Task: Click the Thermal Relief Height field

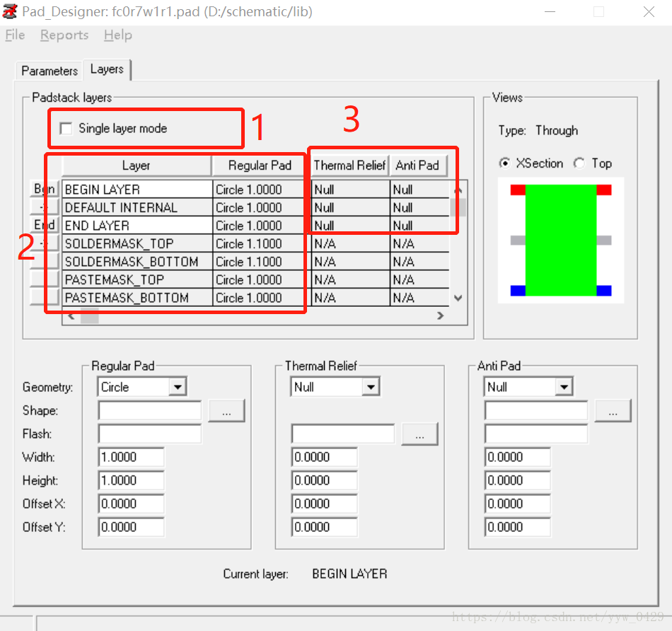Action: [x=325, y=480]
